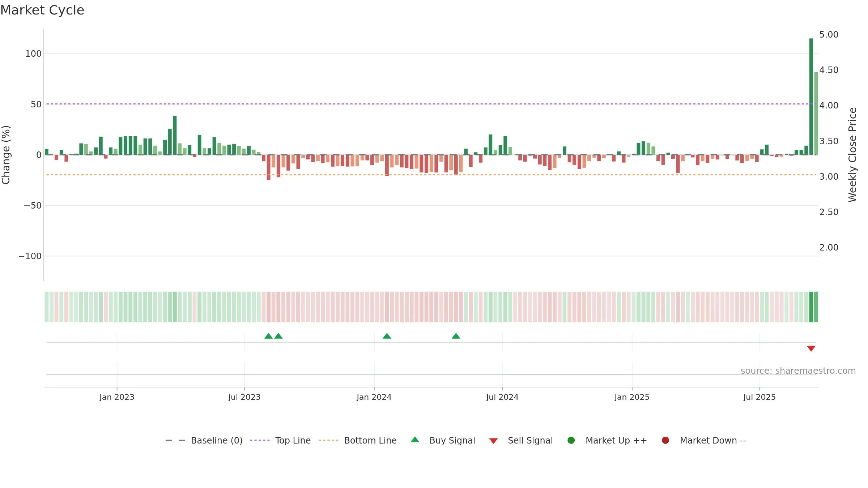Select the buy signal marker before Jul 2024
This screenshot has width=868, height=488.
click(456, 336)
